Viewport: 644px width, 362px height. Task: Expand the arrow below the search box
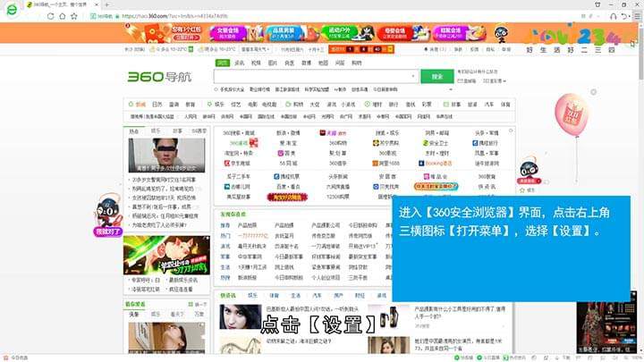[451, 89]
